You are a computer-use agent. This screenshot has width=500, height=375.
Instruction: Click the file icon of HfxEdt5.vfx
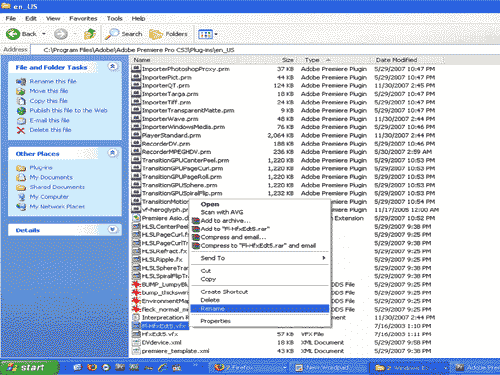(x=136, y=334)
